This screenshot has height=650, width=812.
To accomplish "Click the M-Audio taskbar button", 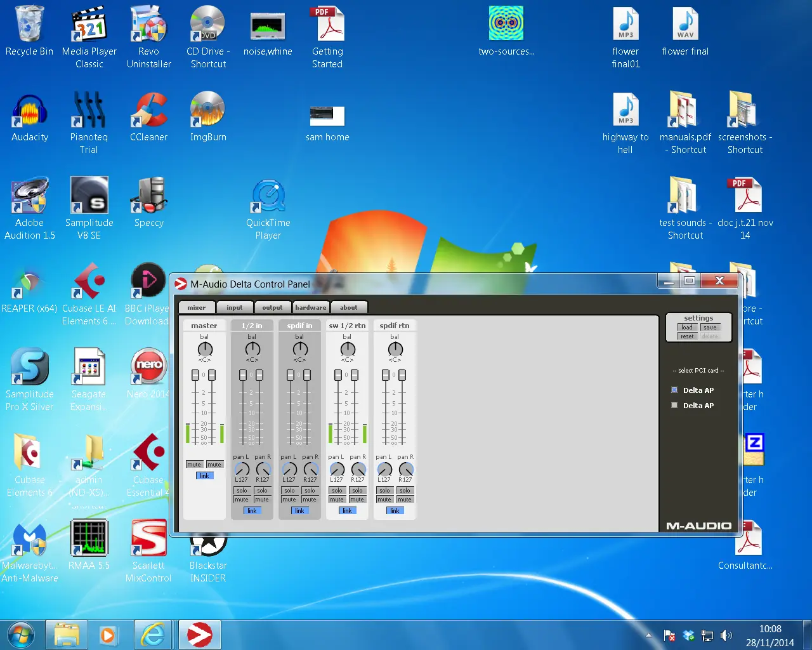I will click(199, 635).
